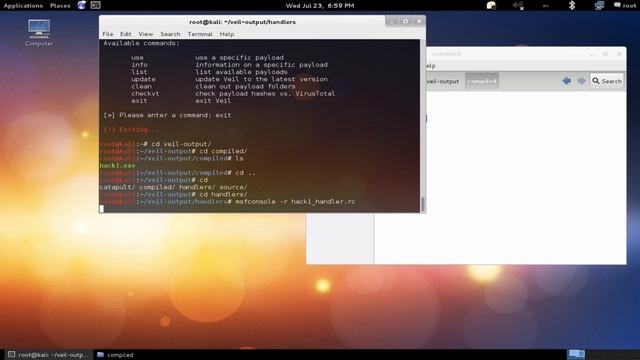This screenshot has height=360, width=640.
Task: Close the compiled file manager window
Action: pos(619,53)
